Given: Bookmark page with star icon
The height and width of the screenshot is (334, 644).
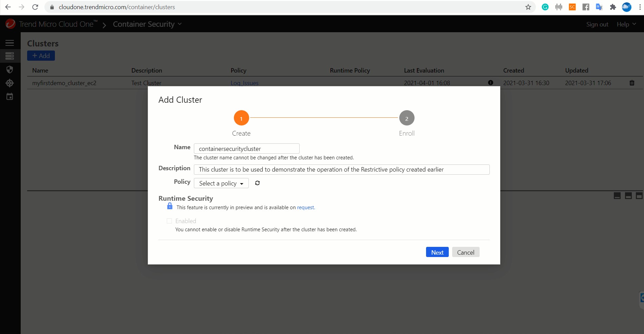Looking at the screenshot, I should 528,7.
